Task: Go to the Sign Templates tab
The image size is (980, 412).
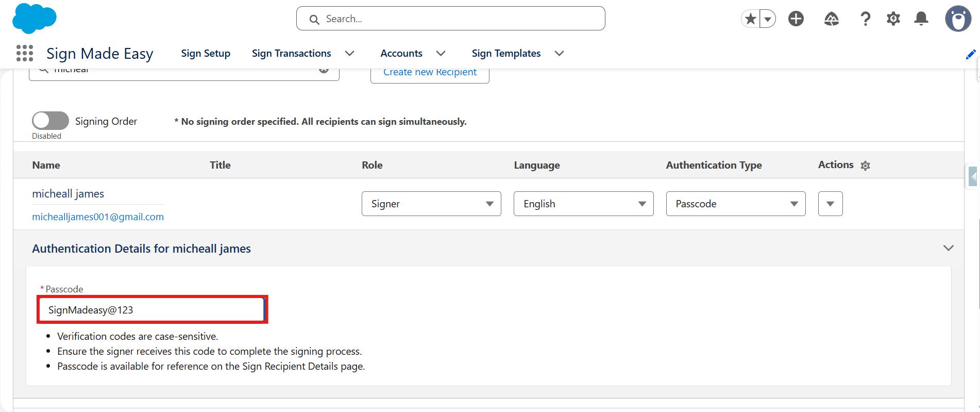Action: pyautogui.click(x=506, y=53)
